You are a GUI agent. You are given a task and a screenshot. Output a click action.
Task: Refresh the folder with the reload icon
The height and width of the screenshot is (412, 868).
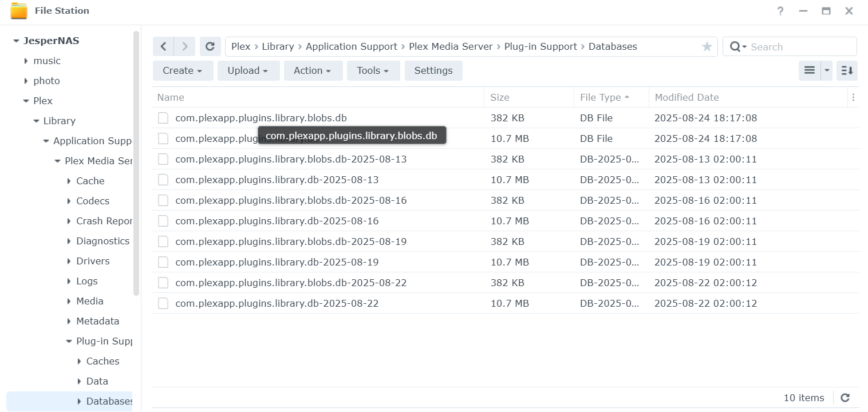tap(210, 46)
